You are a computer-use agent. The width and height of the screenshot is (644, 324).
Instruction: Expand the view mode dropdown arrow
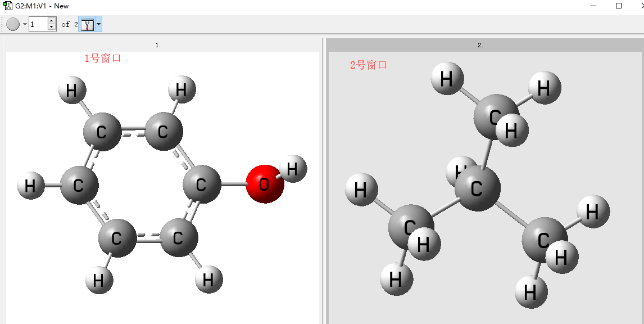(x=99, y=24)
